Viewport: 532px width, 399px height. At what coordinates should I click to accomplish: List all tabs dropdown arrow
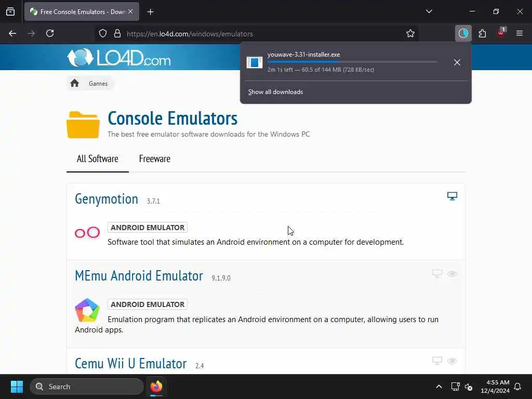[x=429, y=11]
